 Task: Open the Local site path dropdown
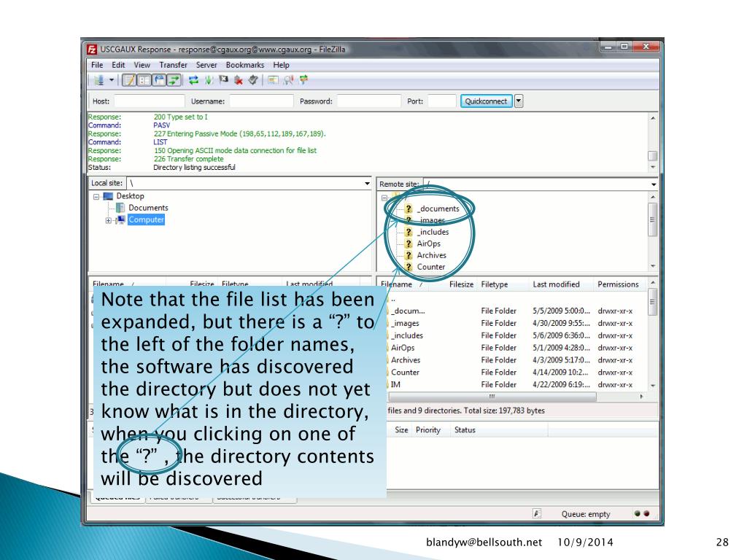(x=367, y=183)
